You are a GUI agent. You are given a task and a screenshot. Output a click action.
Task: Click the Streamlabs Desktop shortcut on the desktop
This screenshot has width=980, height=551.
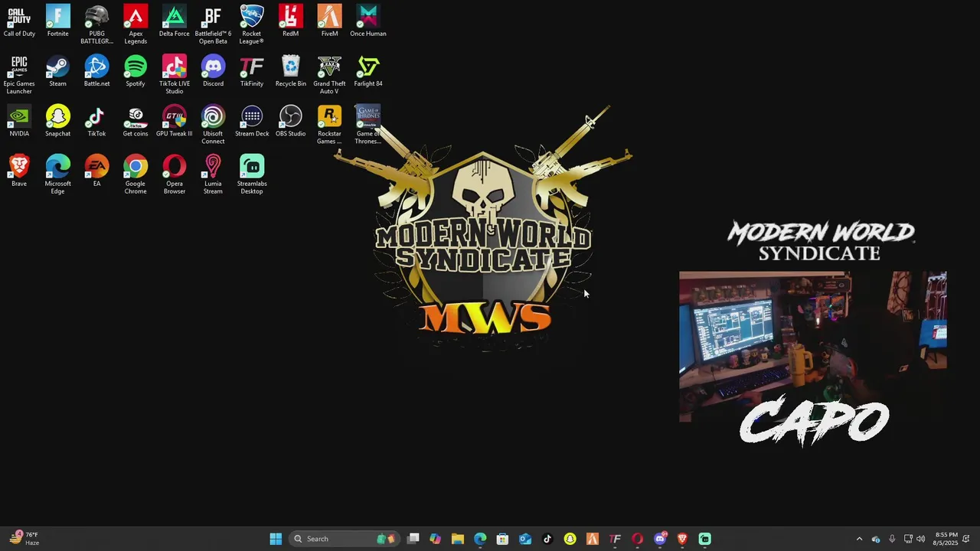click(252, 174)
